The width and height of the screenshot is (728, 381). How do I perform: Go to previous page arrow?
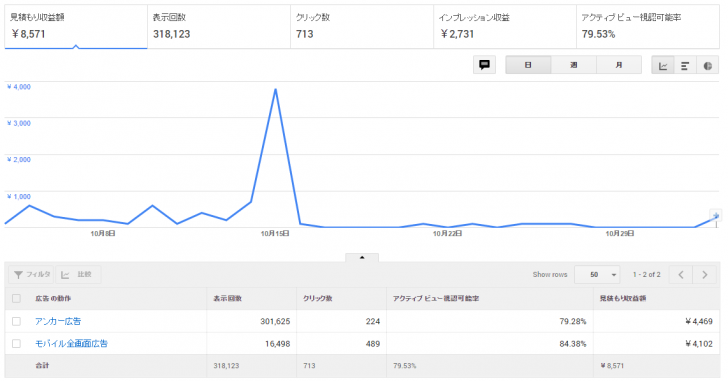click(681, 274)
